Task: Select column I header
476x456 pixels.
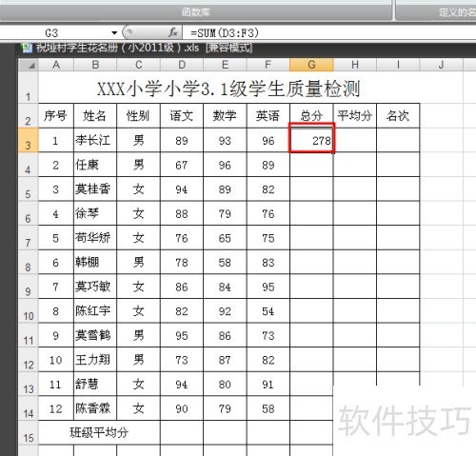Action: tap(398, 65)
